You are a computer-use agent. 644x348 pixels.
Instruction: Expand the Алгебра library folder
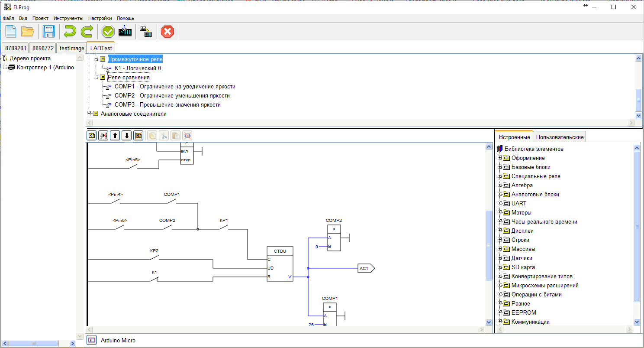pos(500,185)
